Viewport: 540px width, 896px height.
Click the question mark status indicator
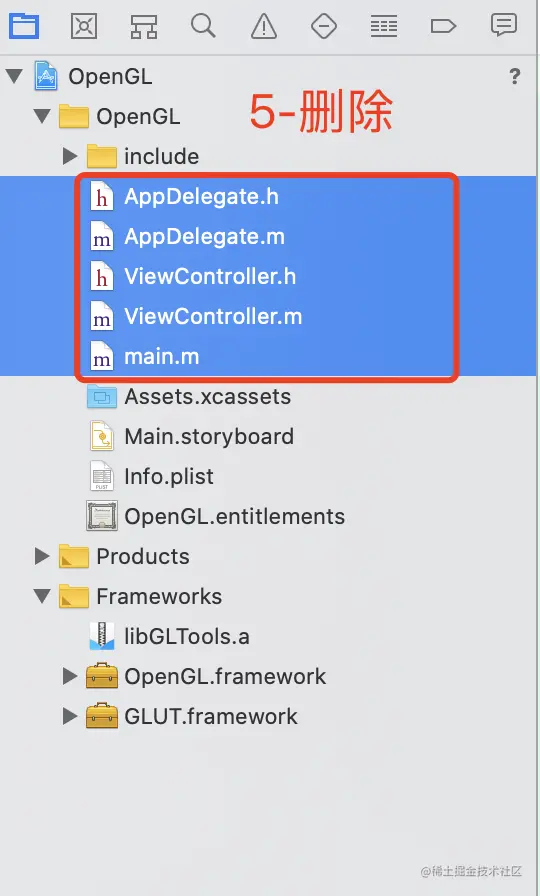click(x=515, y=76)
